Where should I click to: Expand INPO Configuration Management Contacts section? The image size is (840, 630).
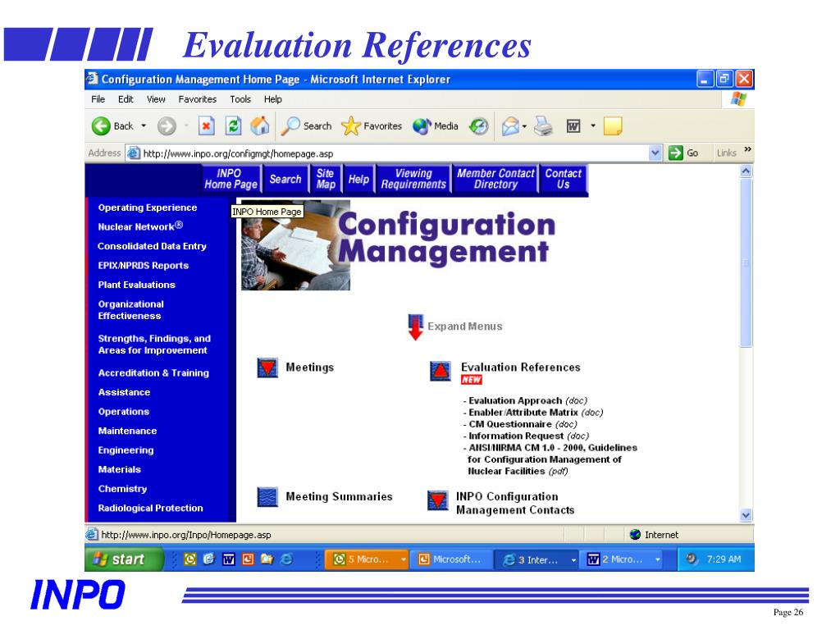click(438, 500)
